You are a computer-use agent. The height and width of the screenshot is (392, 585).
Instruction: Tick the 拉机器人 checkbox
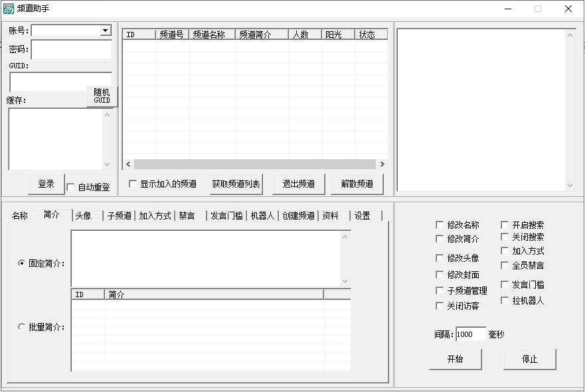(x=505, y=300)
